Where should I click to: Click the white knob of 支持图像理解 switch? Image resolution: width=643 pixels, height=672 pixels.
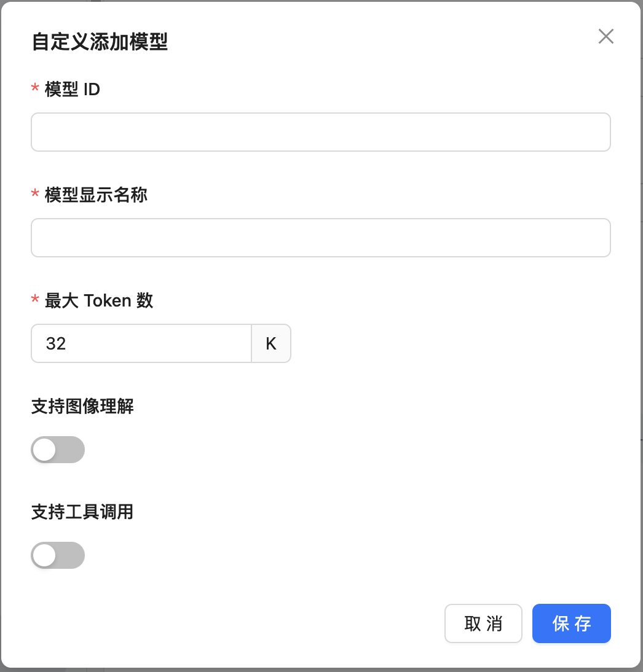pyautogui.click(x=45, y=450)
